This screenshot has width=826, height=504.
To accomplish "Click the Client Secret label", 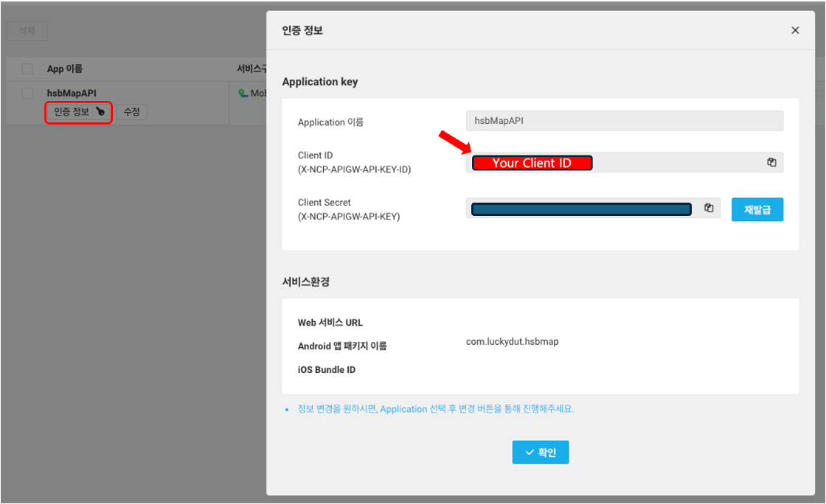I will pos(324,202).
